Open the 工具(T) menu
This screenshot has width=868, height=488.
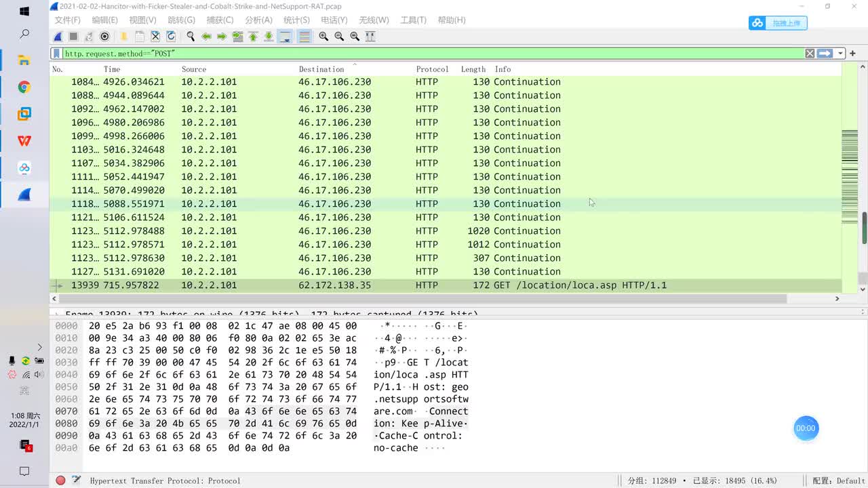413,20
